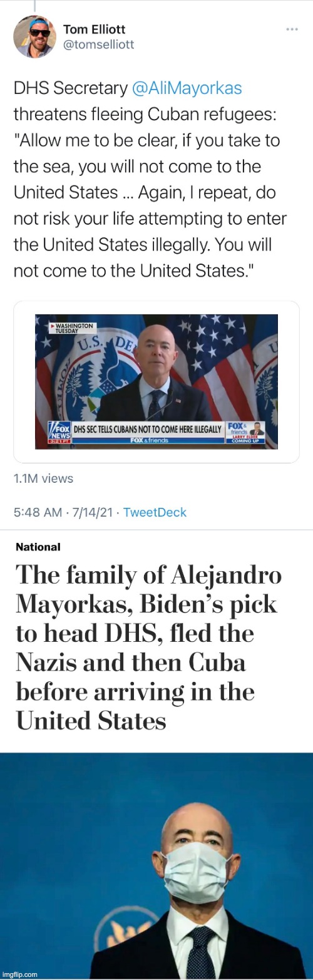Open the @tomselliott handle link
This screenshot has height=980, width=313.
99,44
